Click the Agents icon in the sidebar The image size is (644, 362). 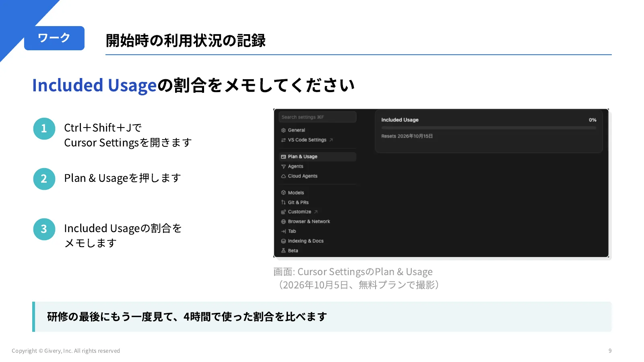283,167
